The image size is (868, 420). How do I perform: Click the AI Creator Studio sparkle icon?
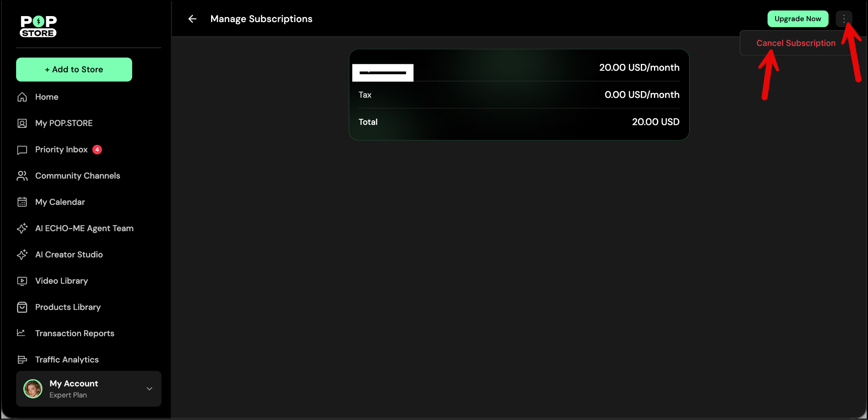click(x=22, y=254)
